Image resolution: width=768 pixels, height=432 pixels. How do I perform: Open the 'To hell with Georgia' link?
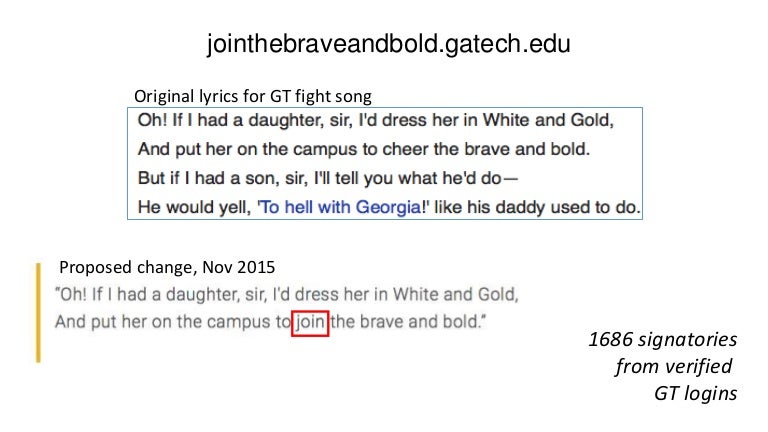point(341,207)
